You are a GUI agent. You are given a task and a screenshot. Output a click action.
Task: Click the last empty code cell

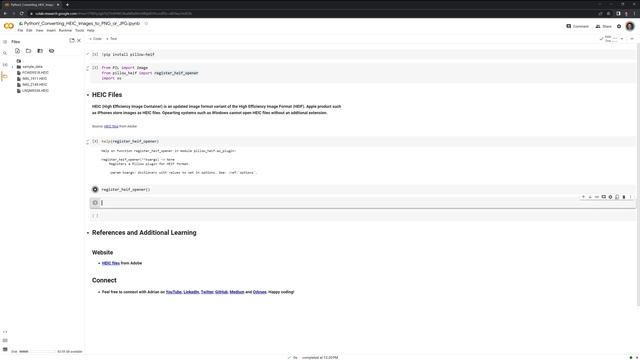[x=367, y=216]
